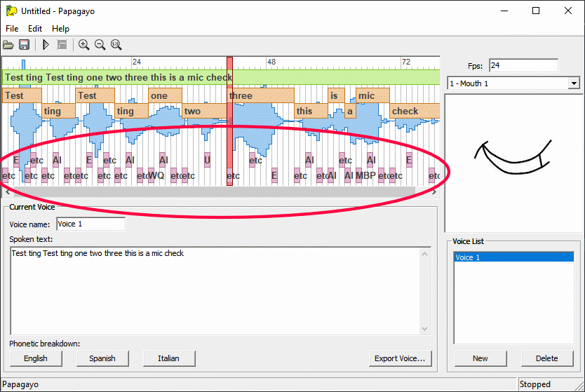The height and width of the screenshot is (392, 585).
Task: Click the Fps input field
Action: point(523,66)
